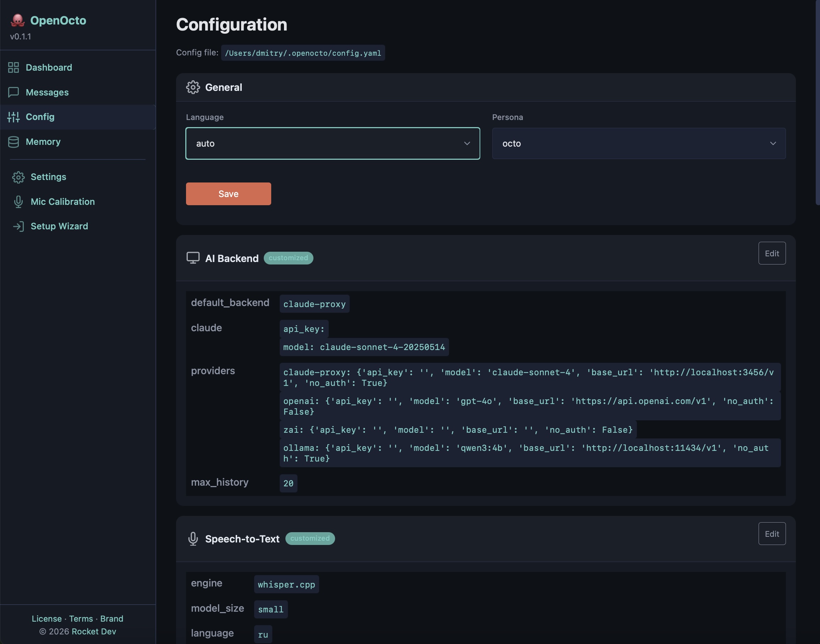Click the AI Backend customized badge
Viewport: 820px width, 644px height.
point(288,258)
